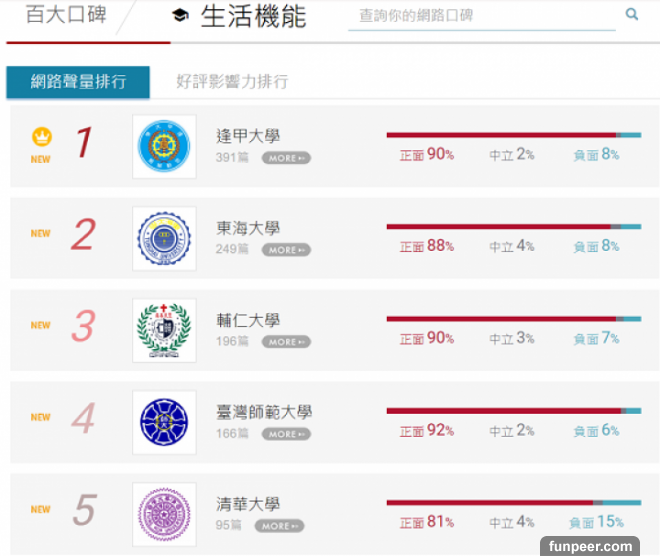Image resolution: width=660 pixels, height=556 pixels.
Task: Click the 清華大學 name link
Action: (x=248, y=504)
